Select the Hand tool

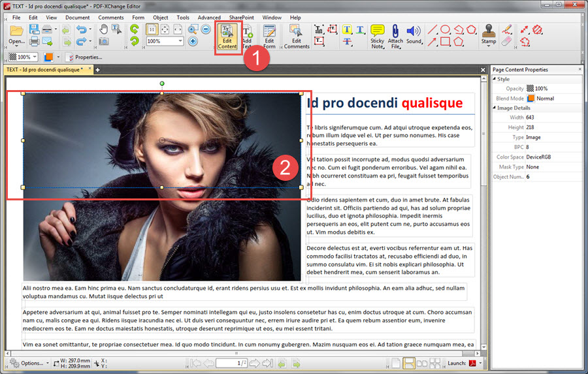(x=103, y=29)
